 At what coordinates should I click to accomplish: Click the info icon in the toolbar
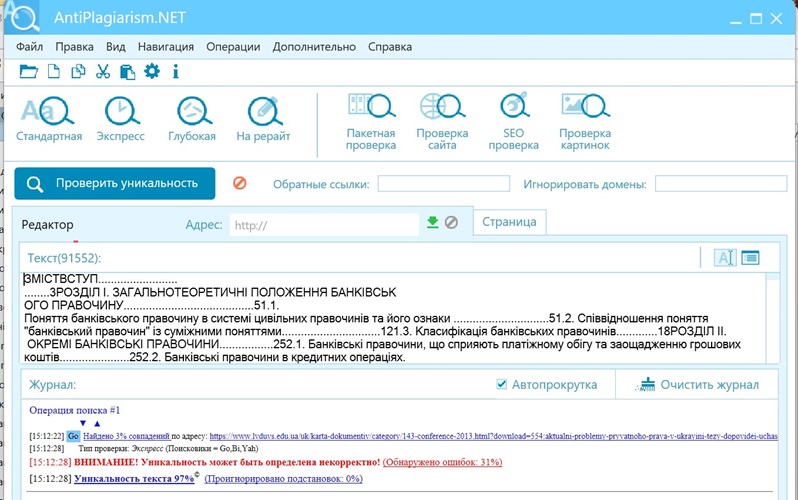(x=176, y=71)
